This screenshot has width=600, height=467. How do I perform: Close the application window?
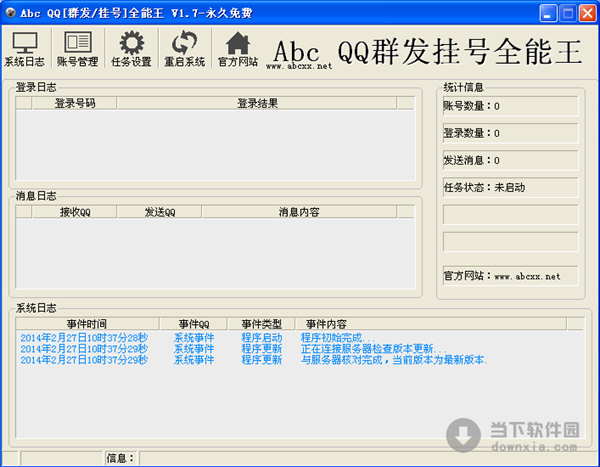coord(587,13)
